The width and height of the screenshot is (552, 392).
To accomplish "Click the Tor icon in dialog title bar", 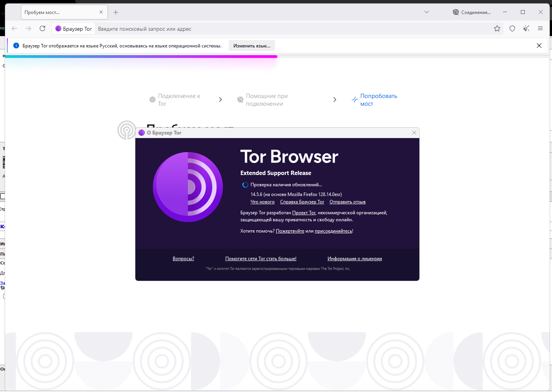I will [x=142, y=133].
